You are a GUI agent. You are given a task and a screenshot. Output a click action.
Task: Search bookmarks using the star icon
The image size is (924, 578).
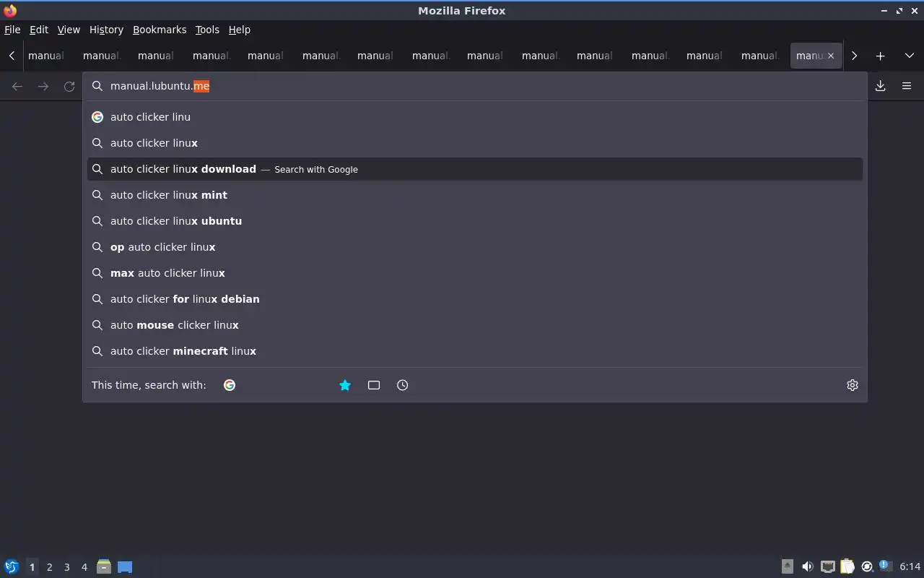(345, 385)
